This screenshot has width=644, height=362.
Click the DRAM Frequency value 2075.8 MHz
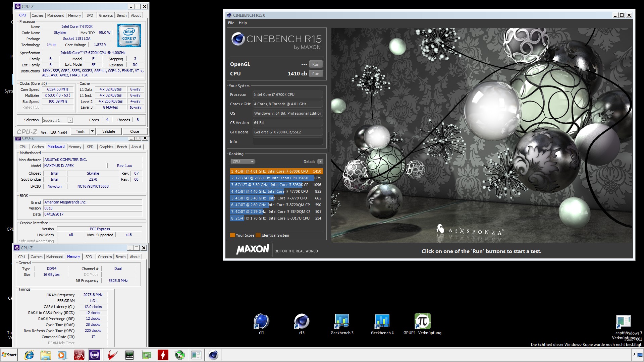93,295
